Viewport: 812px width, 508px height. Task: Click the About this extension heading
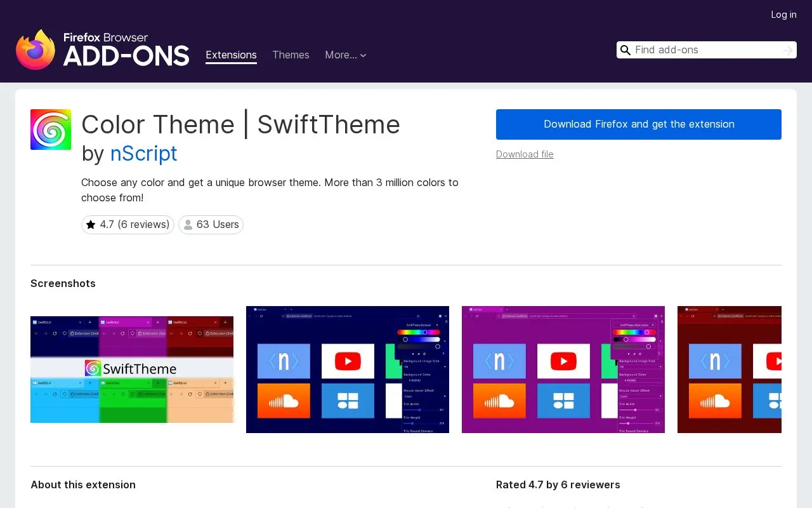[x=83, y=485]
